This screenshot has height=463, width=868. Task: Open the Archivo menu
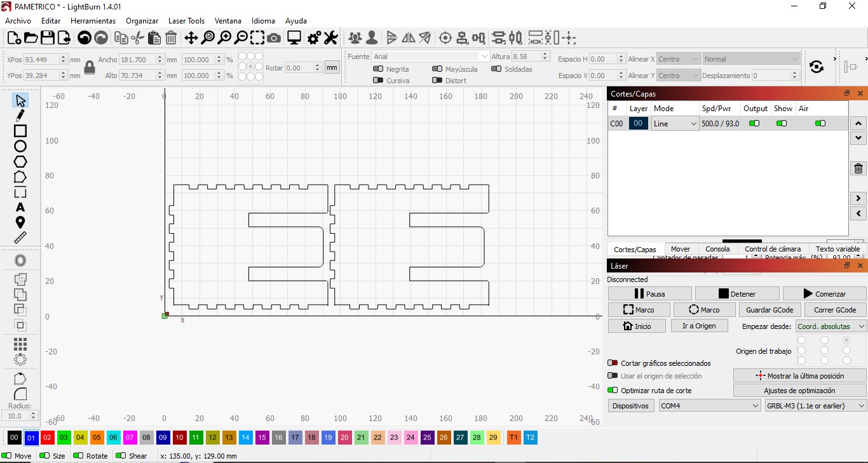18,20
